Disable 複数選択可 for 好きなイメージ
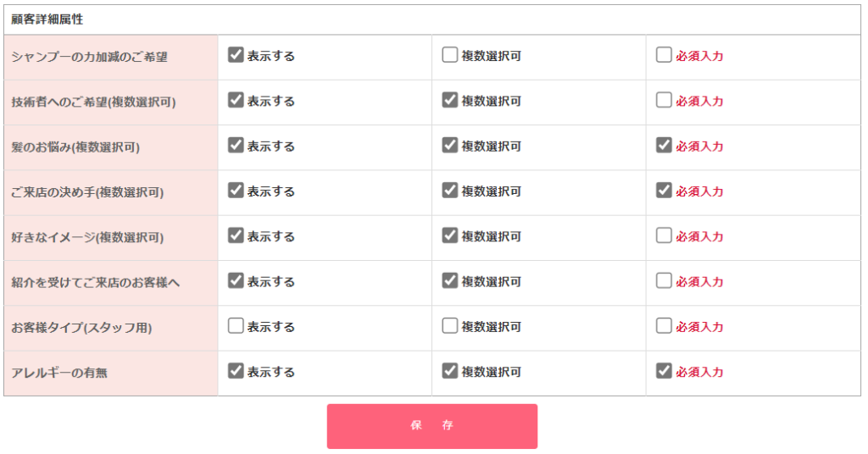The width and height of the screenshot is (868, 454). coord(450,235)
